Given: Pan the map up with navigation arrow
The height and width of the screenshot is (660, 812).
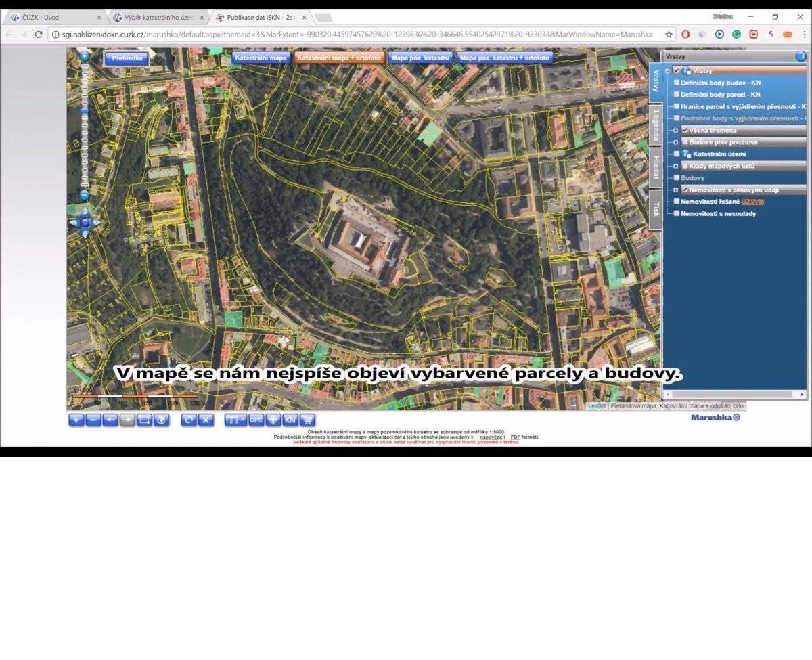Looking at the screenshot, I should [85, 211].
